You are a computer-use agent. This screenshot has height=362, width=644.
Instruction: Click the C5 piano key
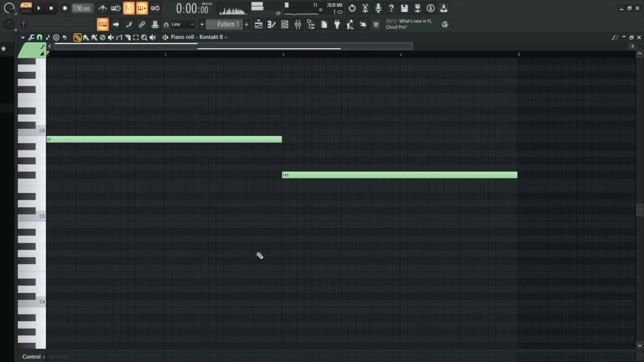pyautogui.click(x=32, y=217)
